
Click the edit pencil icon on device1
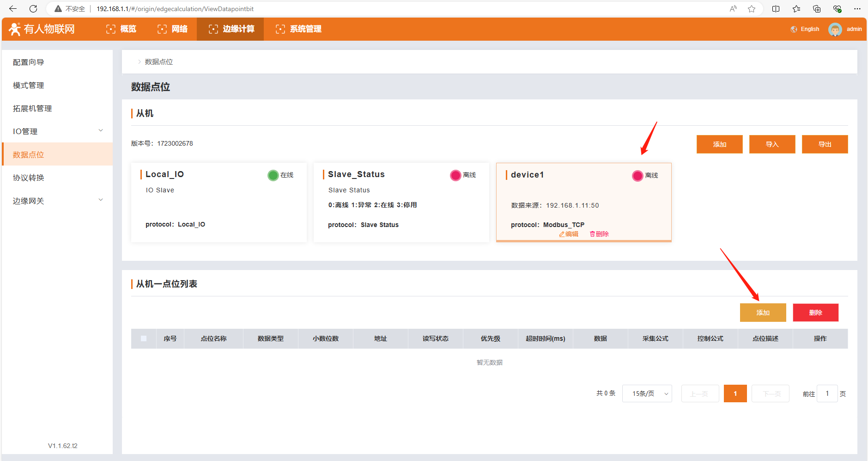tap(562, 234)
